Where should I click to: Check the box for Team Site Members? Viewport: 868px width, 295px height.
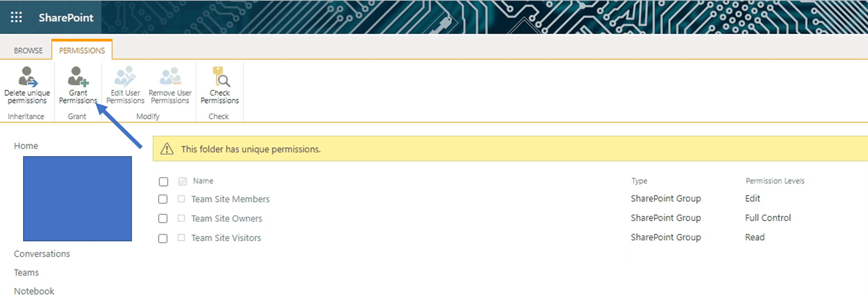(x=163, y=199)
